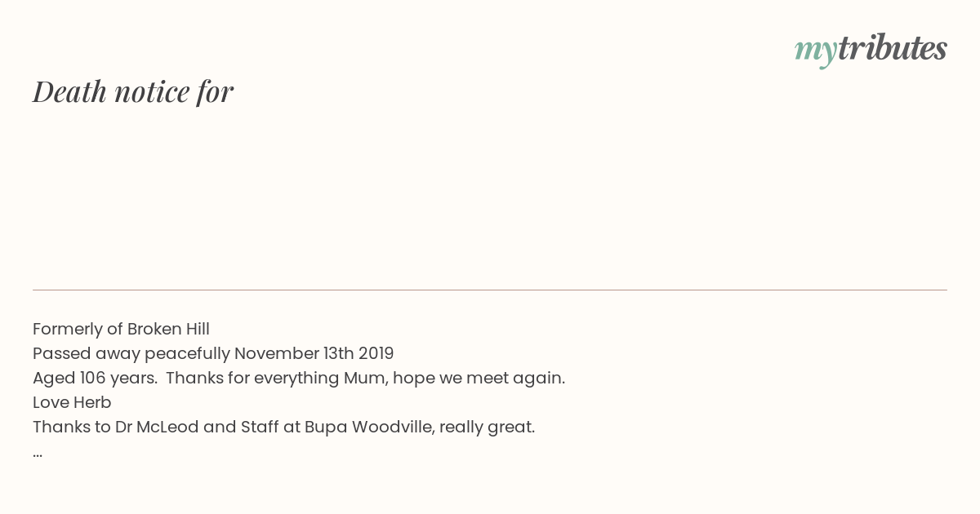Click the horizontal divider line
Viewport: 980px width, 514px height.
(490, 290)
